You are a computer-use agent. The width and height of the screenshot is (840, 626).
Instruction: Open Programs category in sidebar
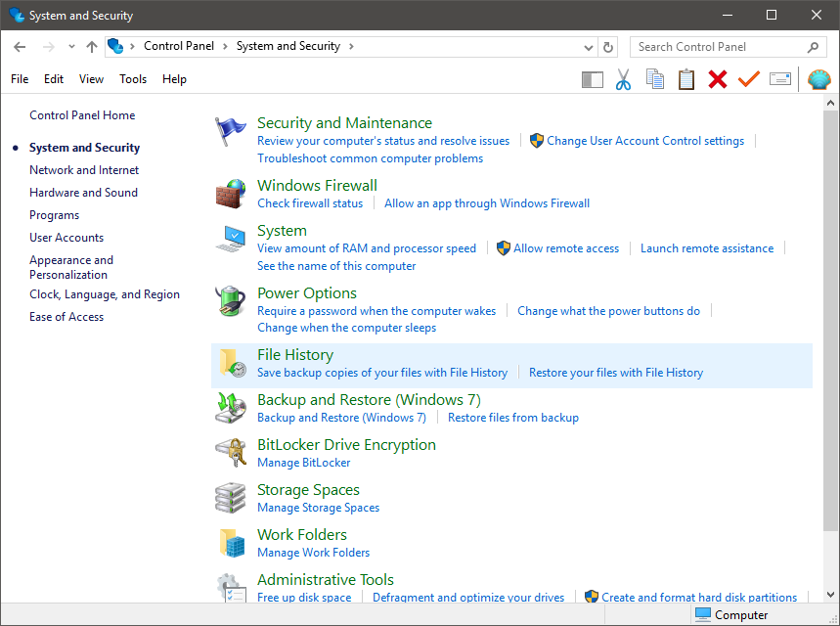(x=54, y=215)
